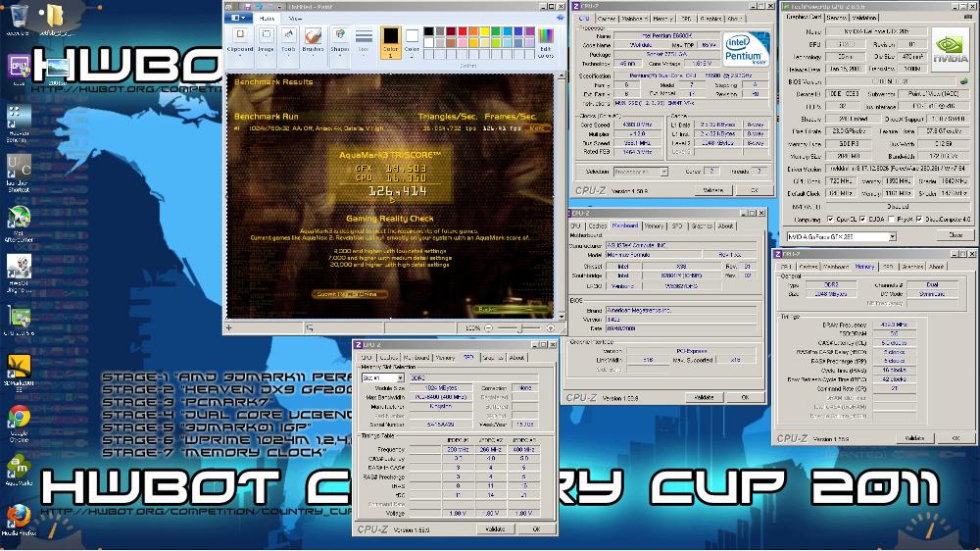Open SPD tab in CPU-Z Memory window
Image resolution: width=980 pixels, height=551 pixels.
click(x=888, y=267)
